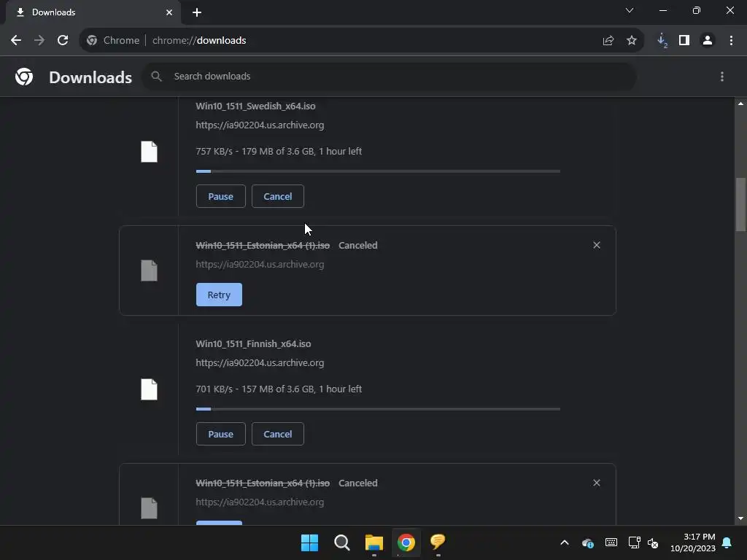Remove the canceled Estonian entry that shows the Retry button
This screenshot has width=747, height=560.
coord(597,245)
